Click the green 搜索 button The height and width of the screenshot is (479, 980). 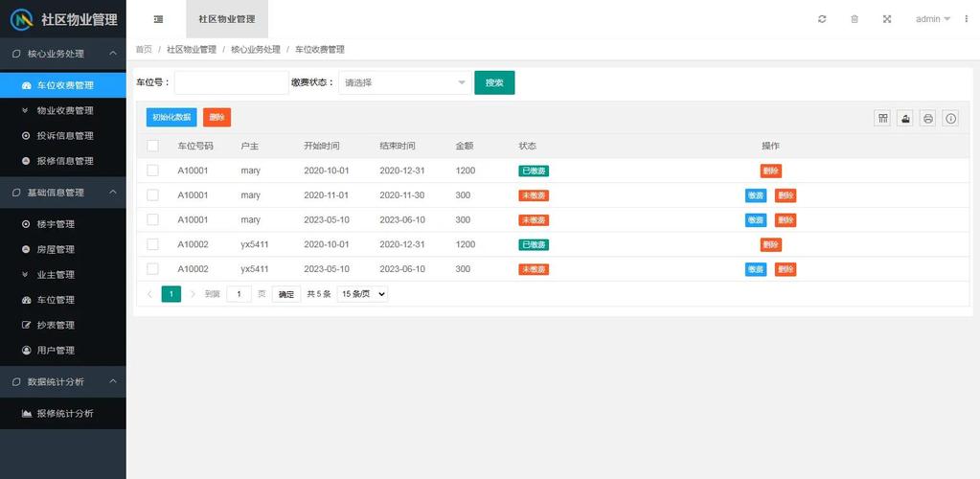(x=494, y=82)
